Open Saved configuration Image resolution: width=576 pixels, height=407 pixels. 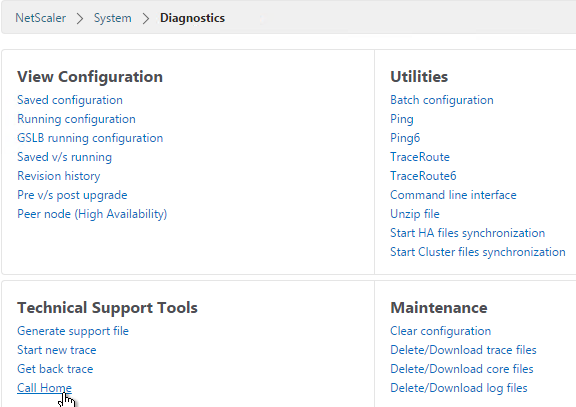70,100
